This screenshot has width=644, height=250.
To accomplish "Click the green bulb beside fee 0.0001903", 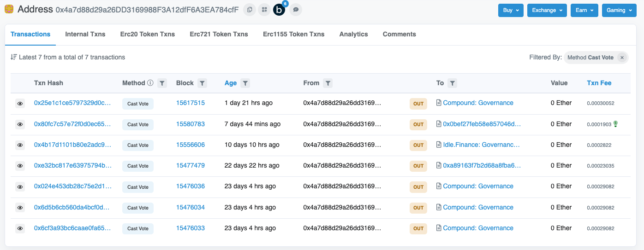I will pyautogui.click(x=615, y=124).
